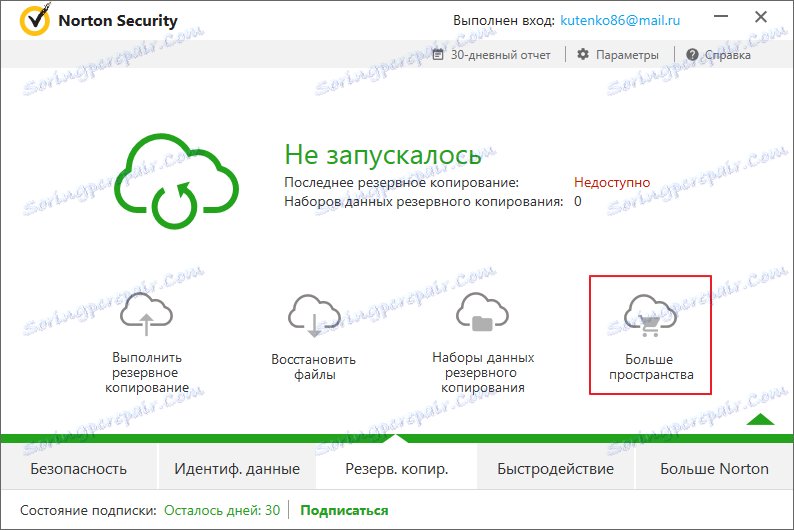Close the Norton Security window
This screenshot has width=794, height=530.
pyautogui.click(x=761, y=17)
